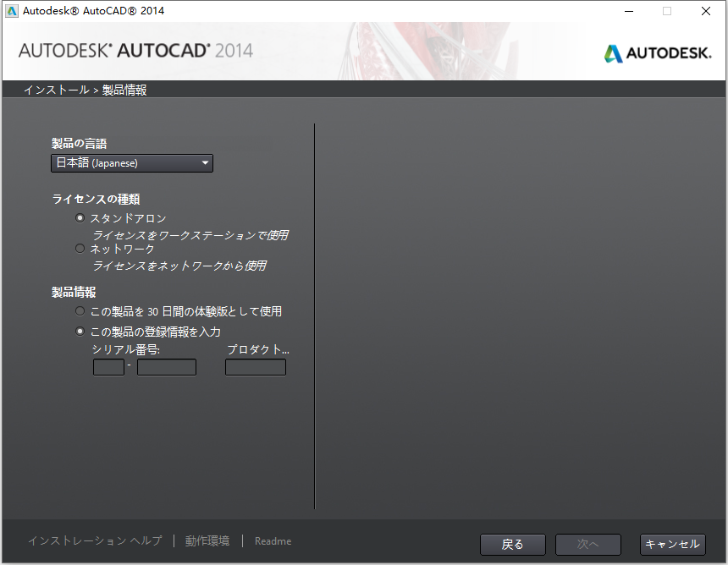Minimize the AutoCAD installer window
The width and height of the screenshot is (728, 565).
(629, 11)
